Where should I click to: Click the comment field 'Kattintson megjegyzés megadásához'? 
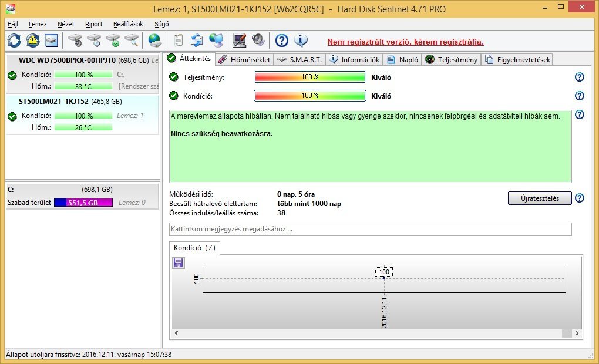coord(370,229)
